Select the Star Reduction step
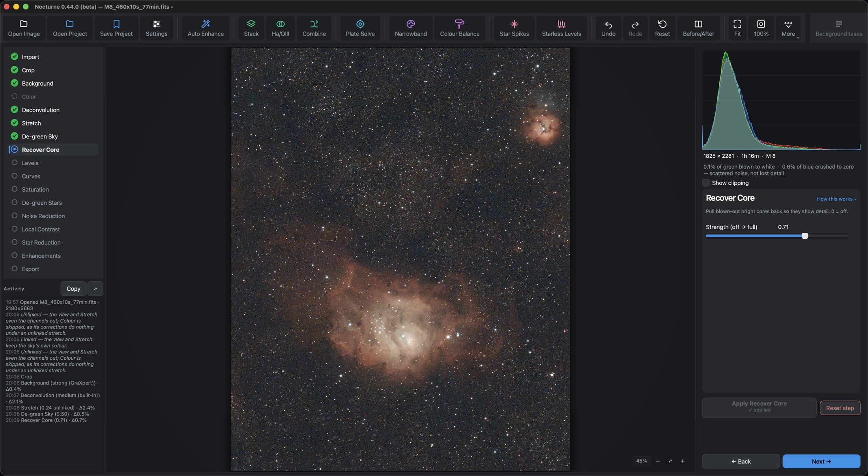The height and width of the screenshot is (476, 868). coord(53,243)
